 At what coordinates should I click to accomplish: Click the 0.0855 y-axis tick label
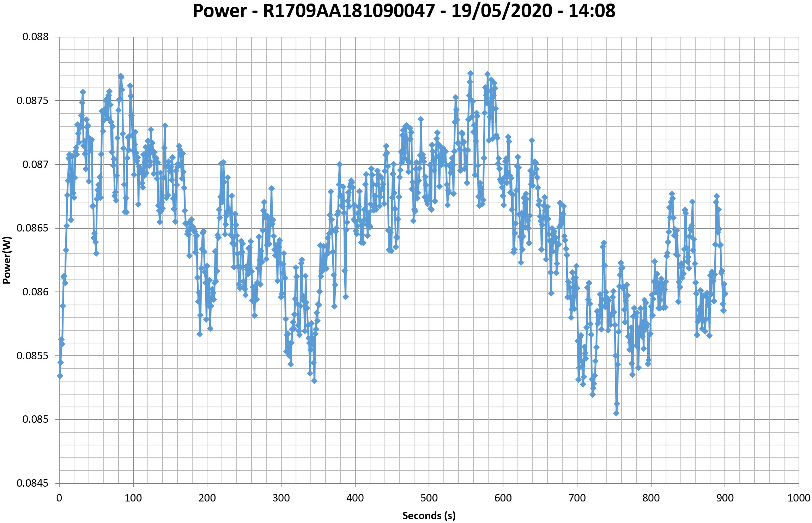point(32,356)
